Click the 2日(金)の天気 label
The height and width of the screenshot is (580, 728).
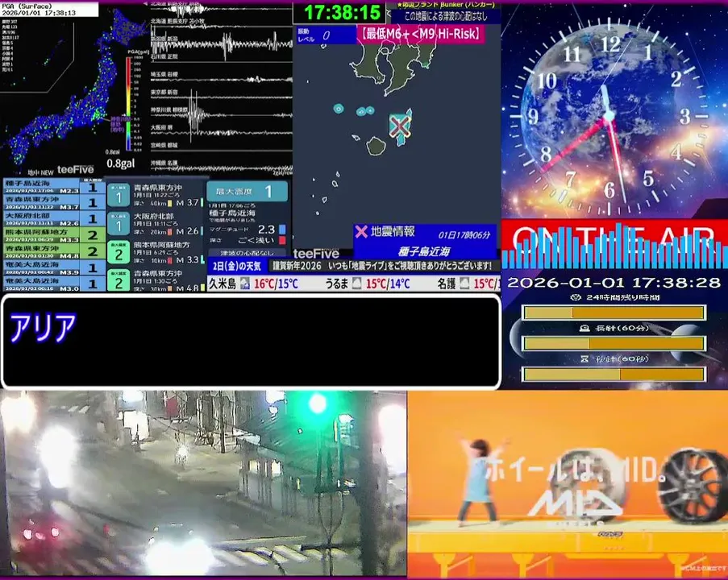click(237, 267)
